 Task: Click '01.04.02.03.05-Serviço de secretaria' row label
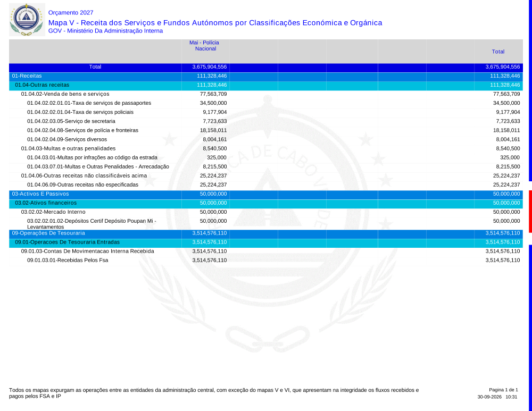pyautogui.click(x=71, y=121)
